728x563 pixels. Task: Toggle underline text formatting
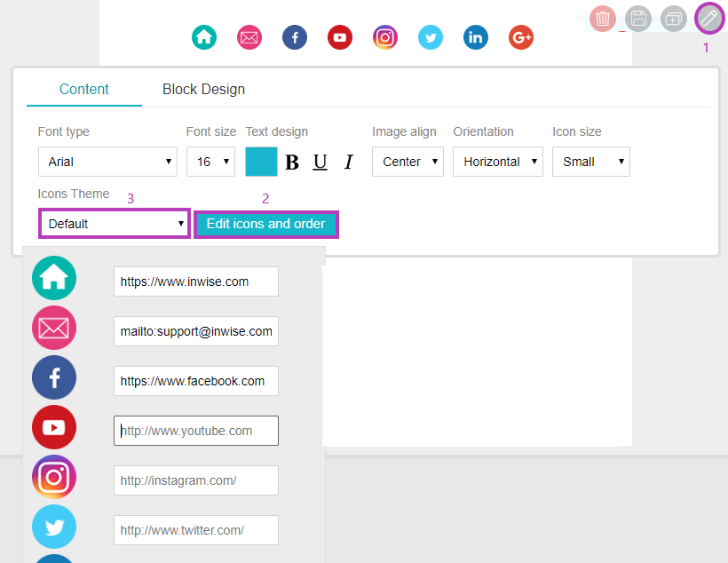(x=320, y=162)
